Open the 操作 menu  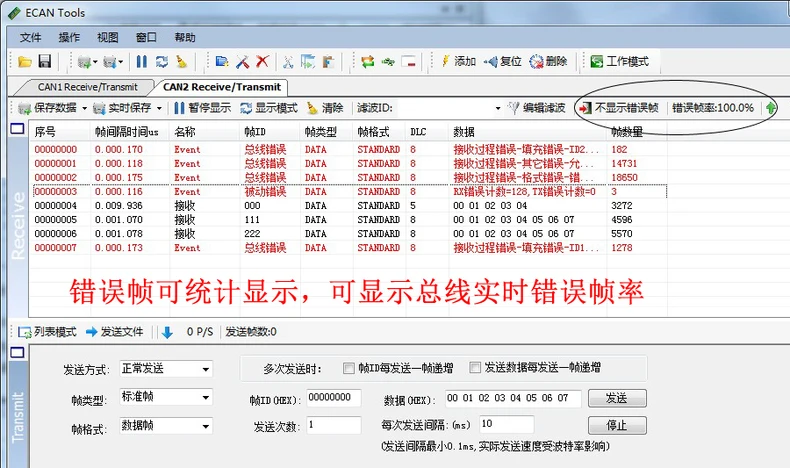[69, 38]
